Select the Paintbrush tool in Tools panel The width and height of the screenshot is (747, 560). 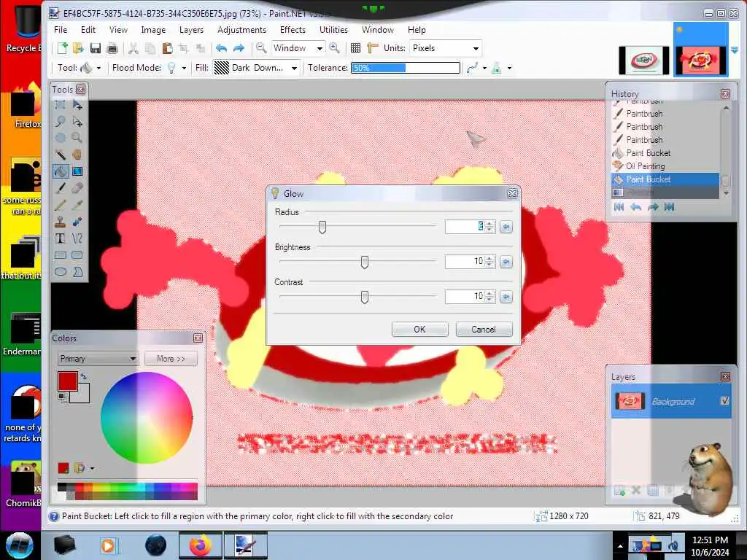pyautogui.click(x=61, y=187)
